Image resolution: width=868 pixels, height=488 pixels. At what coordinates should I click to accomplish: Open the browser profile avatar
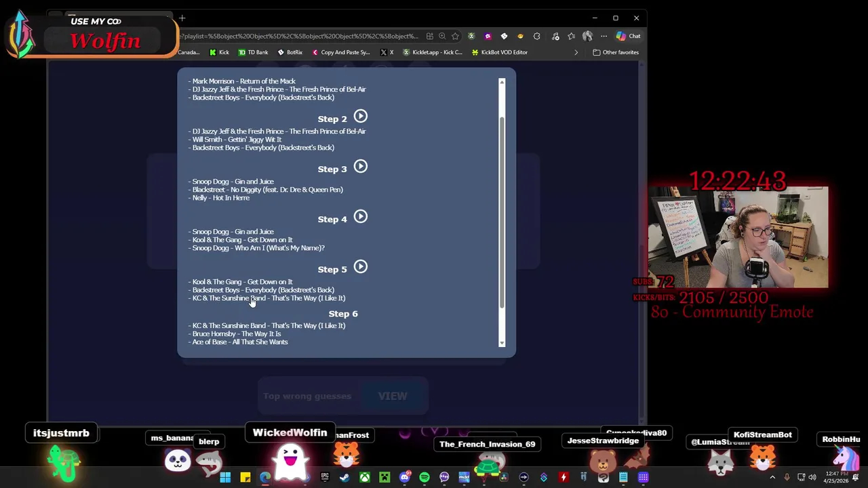point(587,36)
